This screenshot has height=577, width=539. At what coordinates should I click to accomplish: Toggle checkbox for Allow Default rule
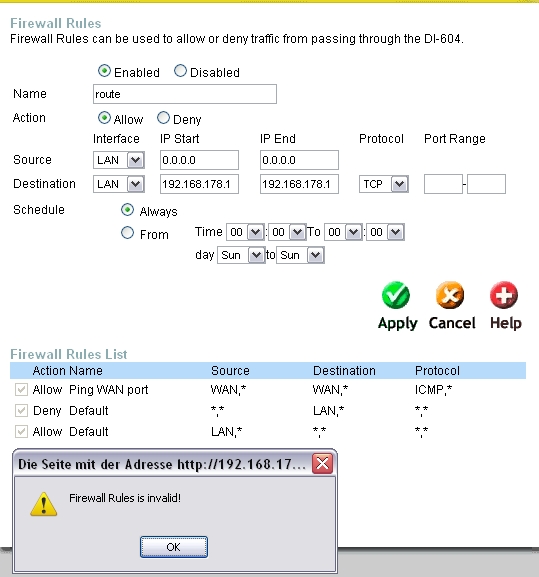click(21, 431)
